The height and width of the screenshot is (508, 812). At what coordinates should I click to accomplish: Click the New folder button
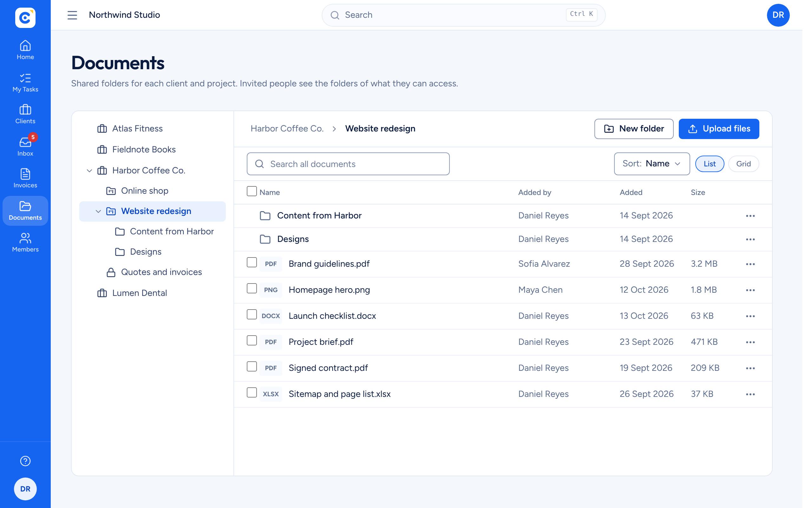[633, 129]
